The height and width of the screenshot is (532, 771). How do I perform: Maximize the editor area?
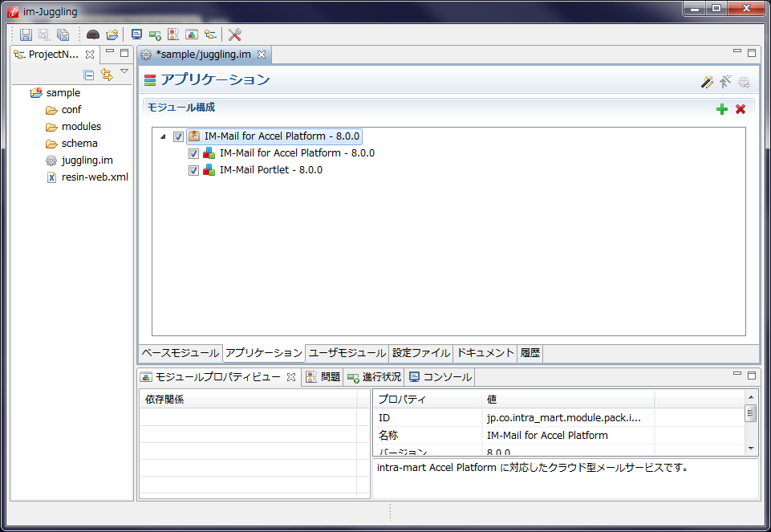[752, 53]
